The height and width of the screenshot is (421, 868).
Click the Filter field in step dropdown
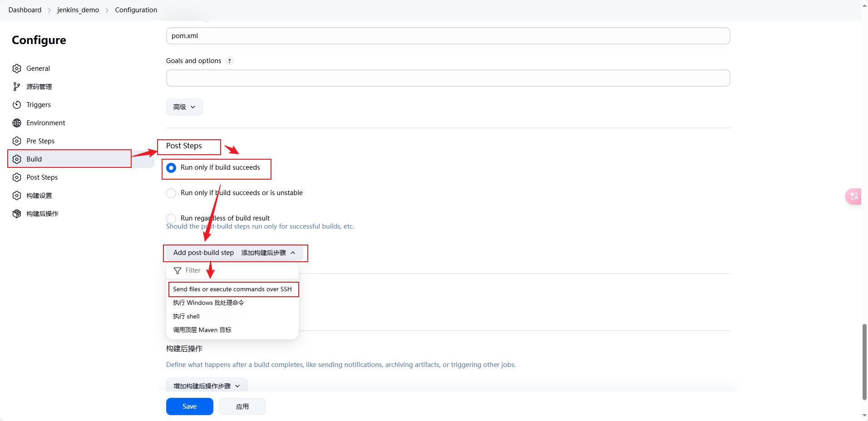pyautogui.click(x=232, y=270)
